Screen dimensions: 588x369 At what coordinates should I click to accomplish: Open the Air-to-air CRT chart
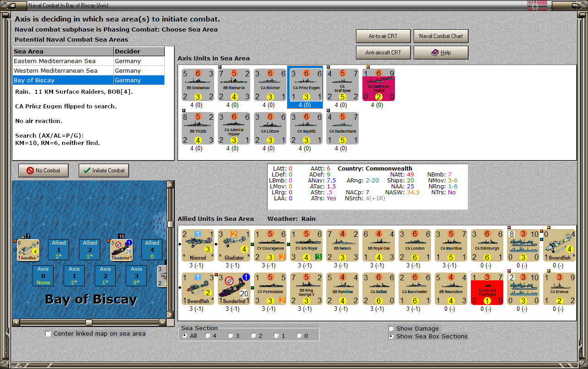383,36
